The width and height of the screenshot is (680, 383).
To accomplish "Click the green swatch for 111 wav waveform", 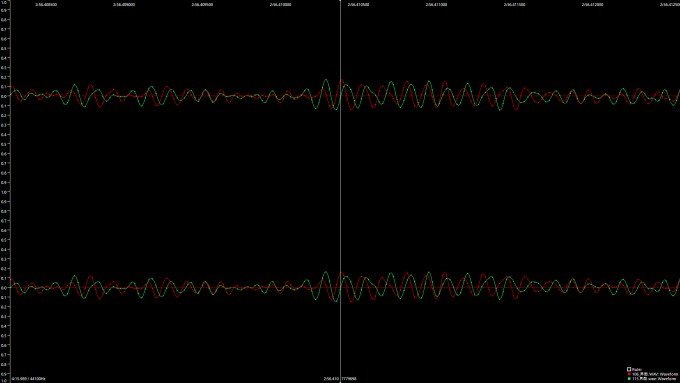I will 629,379.
